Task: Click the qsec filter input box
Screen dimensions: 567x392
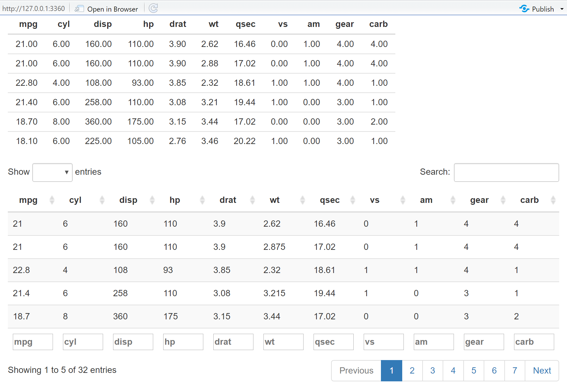Action: pos(334,342)
